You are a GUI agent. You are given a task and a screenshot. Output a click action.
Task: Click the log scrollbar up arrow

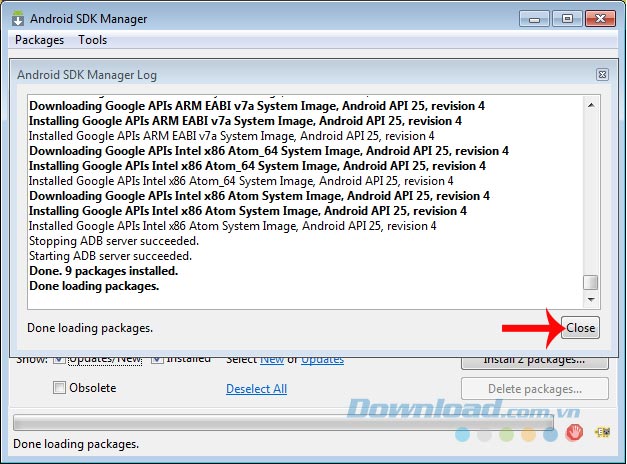591,105
